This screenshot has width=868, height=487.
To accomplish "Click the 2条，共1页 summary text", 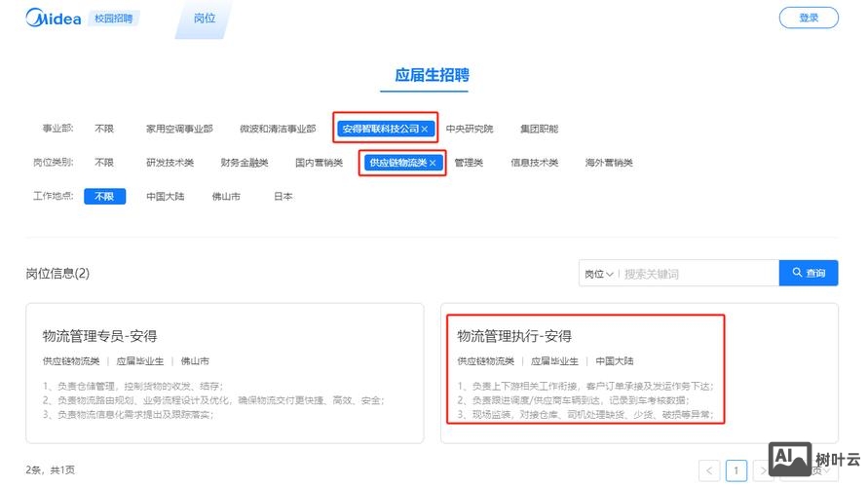I will [x=50, y=469].
